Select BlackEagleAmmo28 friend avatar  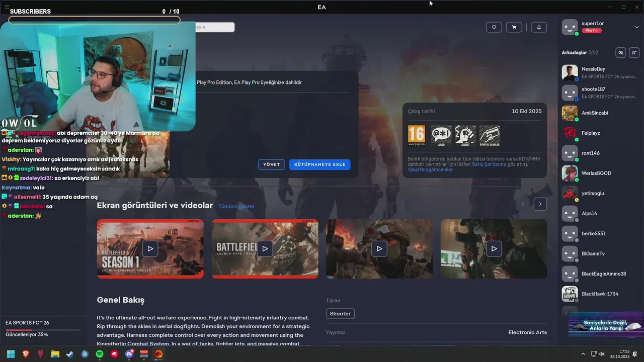570,274
